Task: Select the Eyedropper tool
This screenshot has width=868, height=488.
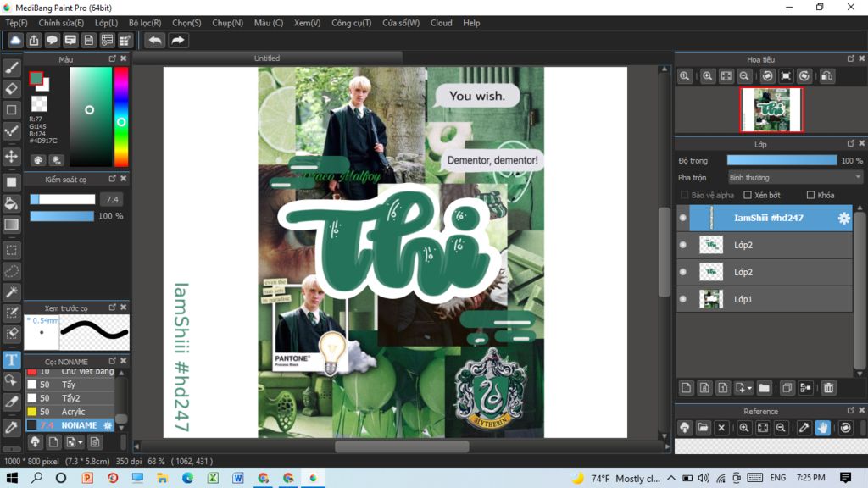Action: click(11, 427)
